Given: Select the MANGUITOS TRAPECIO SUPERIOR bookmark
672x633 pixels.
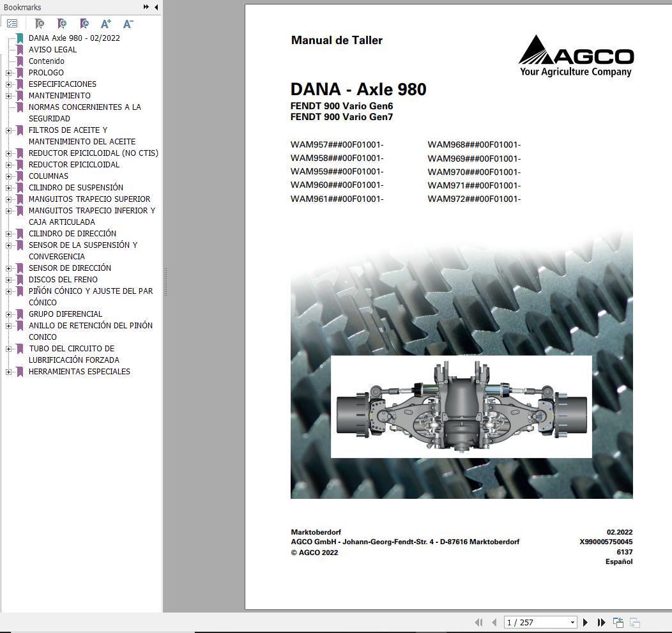Looking at the screenshot, I should tap(89, 199).
